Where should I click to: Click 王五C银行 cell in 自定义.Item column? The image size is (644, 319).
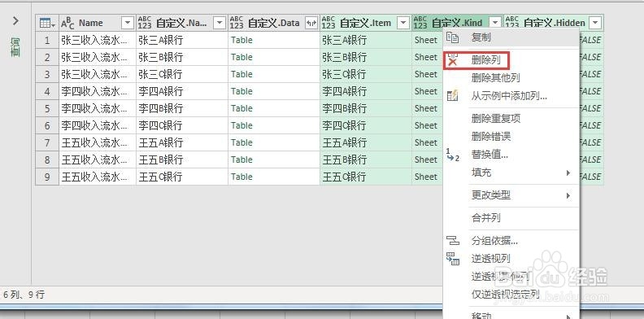[x=366, y=177]
